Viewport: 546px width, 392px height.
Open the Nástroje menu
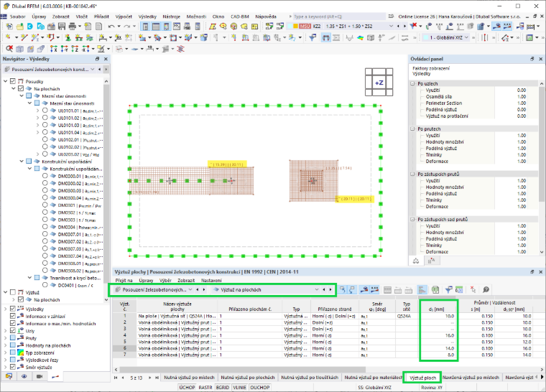click(171, 17)
